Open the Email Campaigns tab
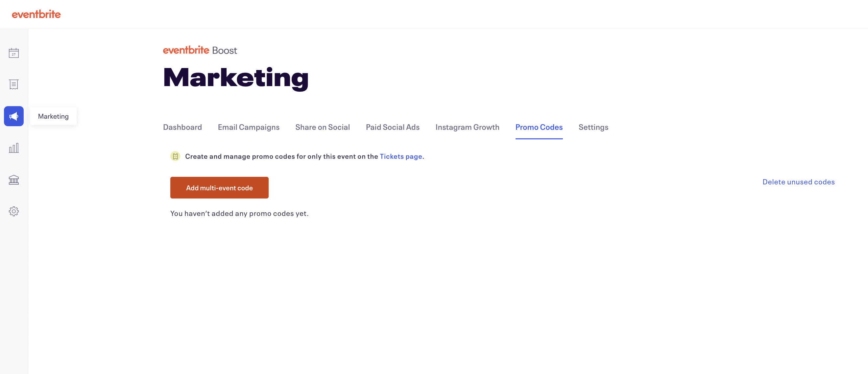Screen dimensions: 868x374 [248, 127]
